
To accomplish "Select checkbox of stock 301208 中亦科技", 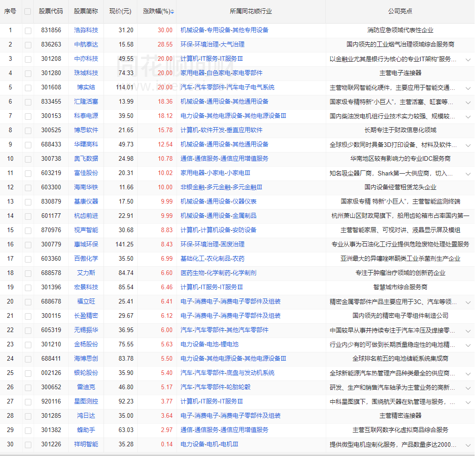I will (x=28, y=59).
